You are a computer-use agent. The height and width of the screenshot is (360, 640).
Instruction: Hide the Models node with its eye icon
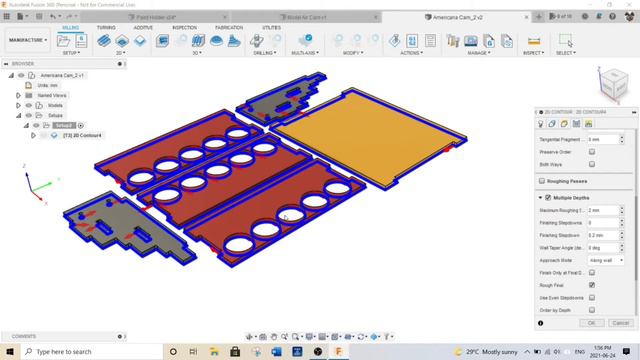click(x=29, y=105)
